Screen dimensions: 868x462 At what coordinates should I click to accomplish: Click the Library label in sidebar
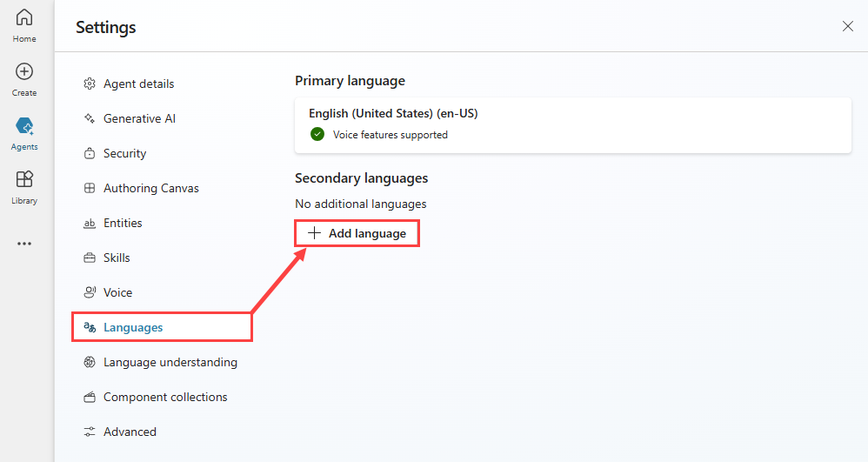(x=24, y=200)
